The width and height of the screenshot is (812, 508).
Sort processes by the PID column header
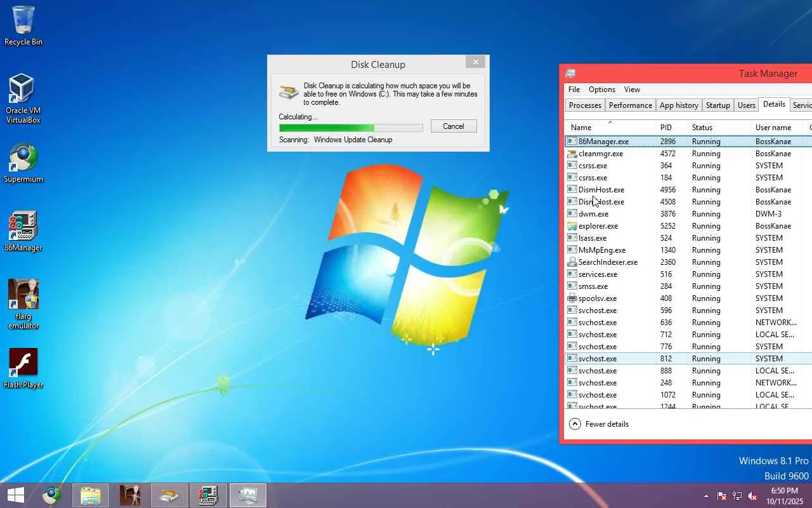tap(672, 127)
